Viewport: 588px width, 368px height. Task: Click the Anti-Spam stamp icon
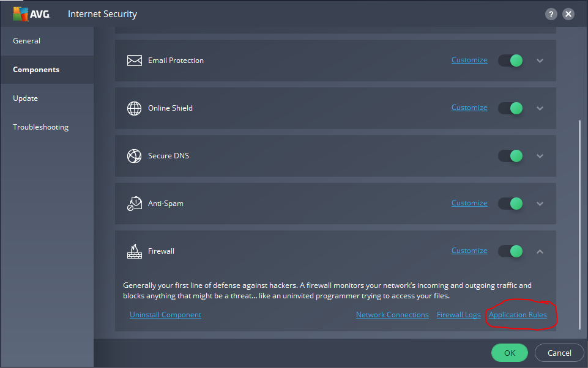(134, 204)
